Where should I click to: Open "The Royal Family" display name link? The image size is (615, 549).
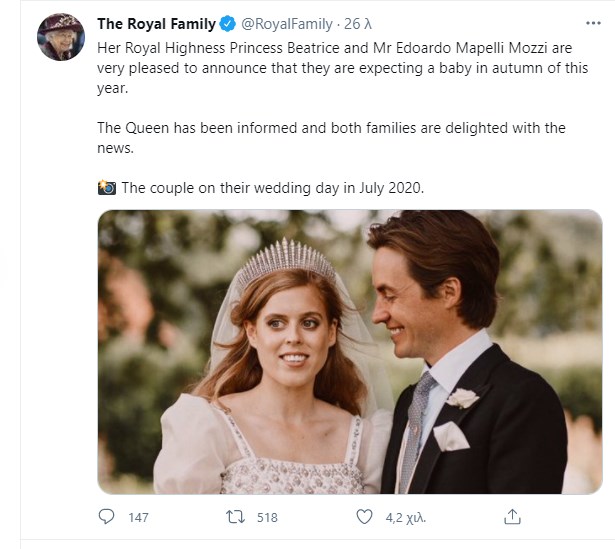pos(156,25)
